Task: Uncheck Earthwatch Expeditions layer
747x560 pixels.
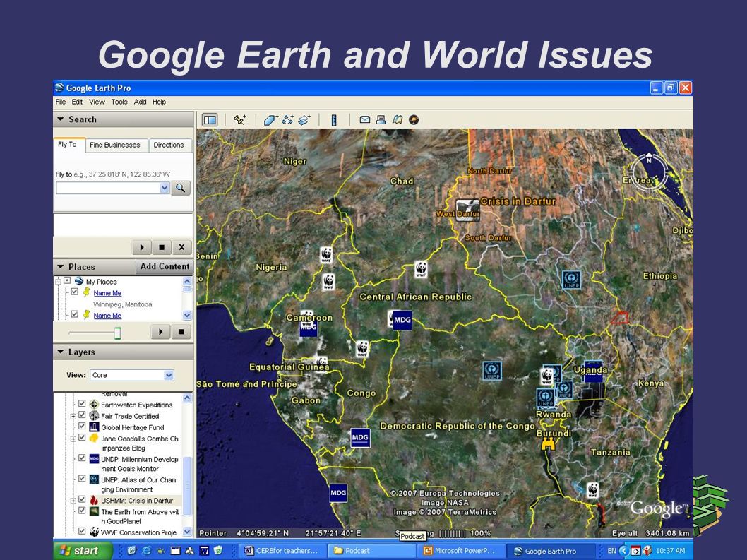Action: 82,404
